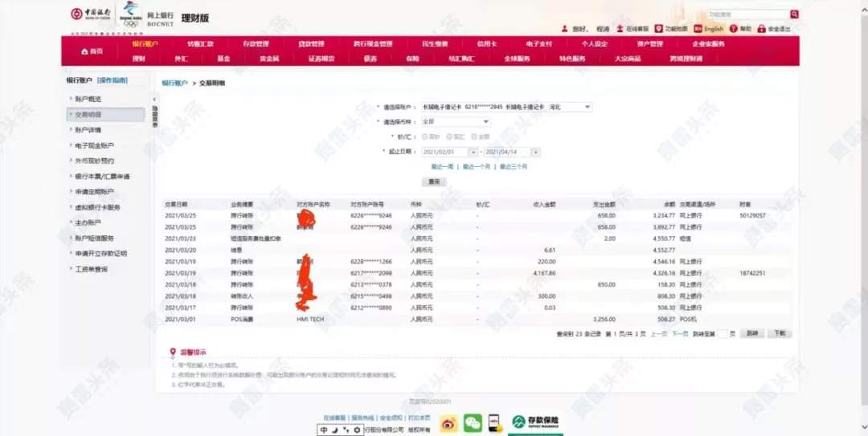Open 功能地图 site map icon
Image resolution: width=868 pixels, height=436 pixels.
pyautogui.click(x=659, y=29)
